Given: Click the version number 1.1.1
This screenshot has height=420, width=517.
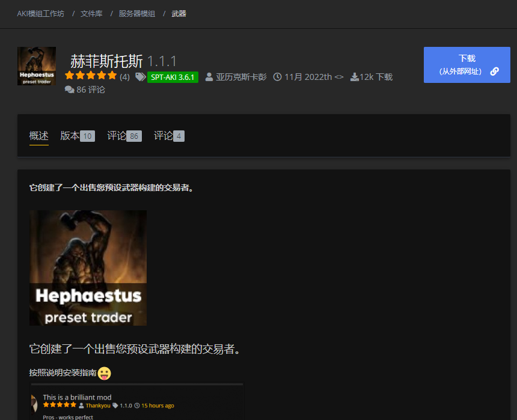Looking at the screenshot, I should coord(162,62).
